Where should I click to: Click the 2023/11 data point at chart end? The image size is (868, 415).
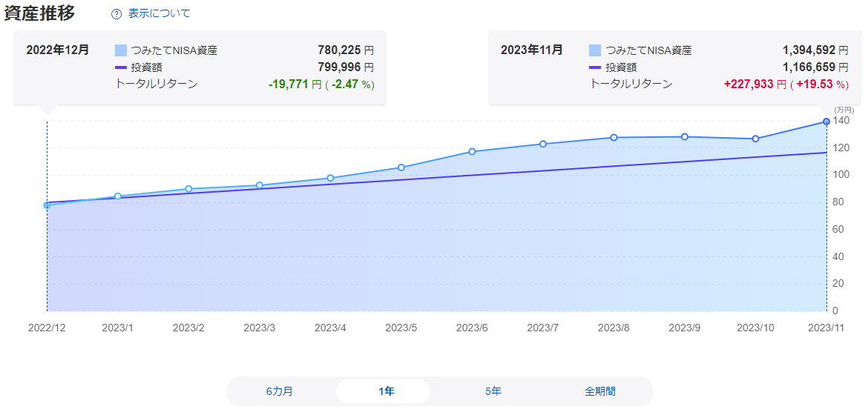click(826, 122)
